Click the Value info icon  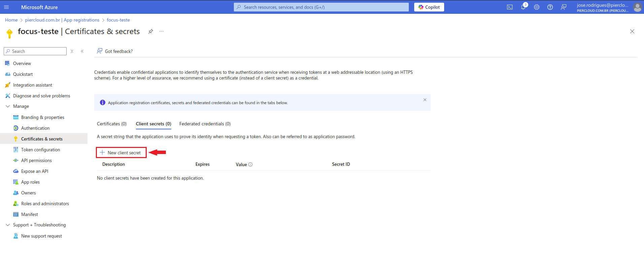[x=250, y=164]
